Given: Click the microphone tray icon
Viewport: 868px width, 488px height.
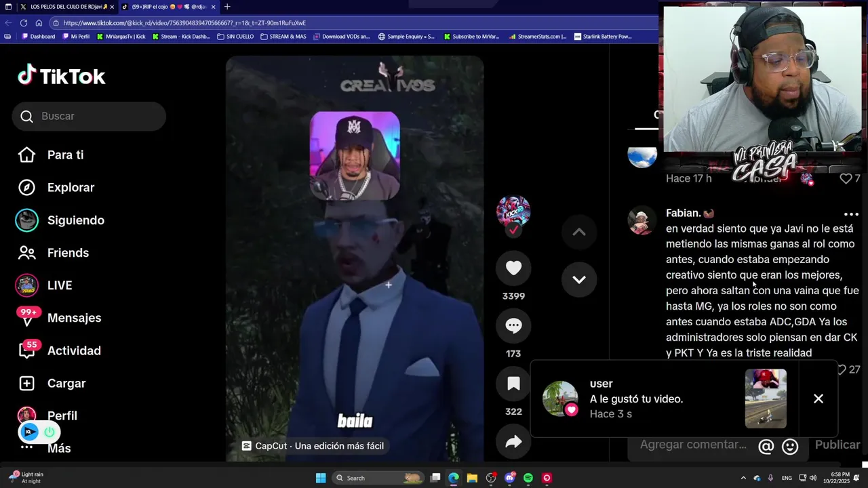Looking at the screenshot, I should [770, 478].
